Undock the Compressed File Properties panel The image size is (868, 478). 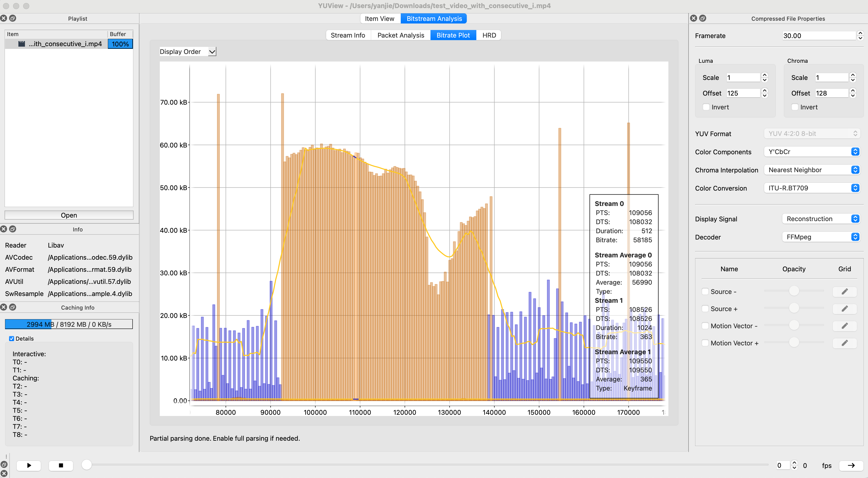702,18
